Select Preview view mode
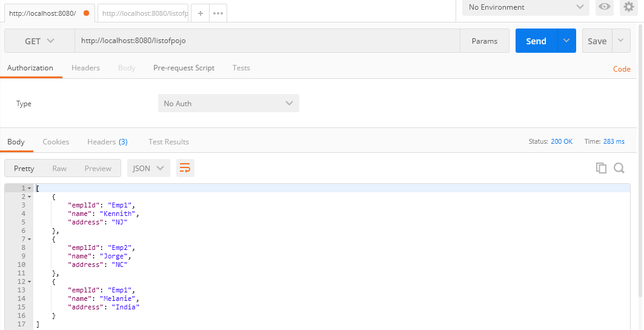Screen dimensions: 644x330 [98, 168]
